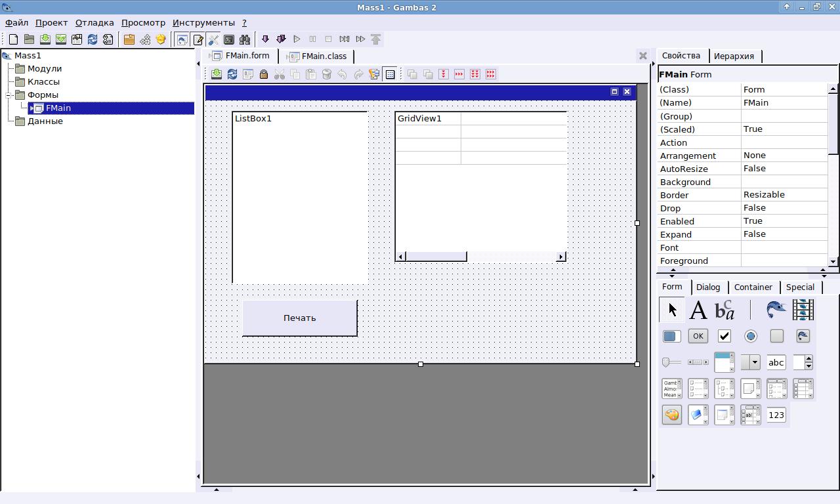The width and height of the screenshot is (840, 504).
Task: Select the Slider control in toolbox
Action: pos(672,362)
